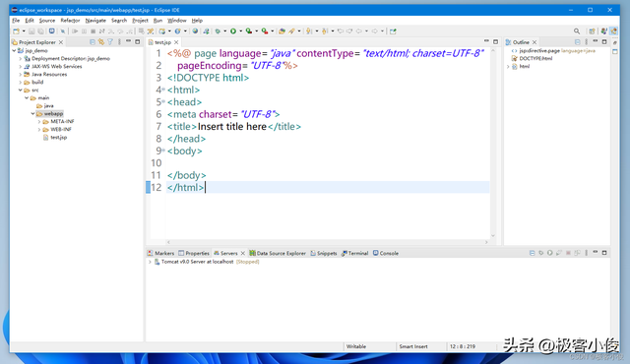
Task: Select the jsp_demo project
Action: tap(36, 50)
